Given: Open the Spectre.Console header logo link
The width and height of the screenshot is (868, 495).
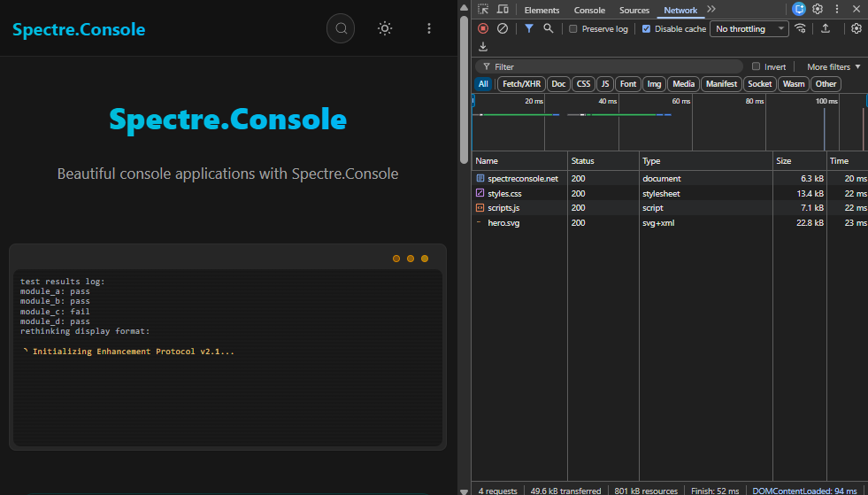Looking at the screenshot, I should (x=79, y=29).
